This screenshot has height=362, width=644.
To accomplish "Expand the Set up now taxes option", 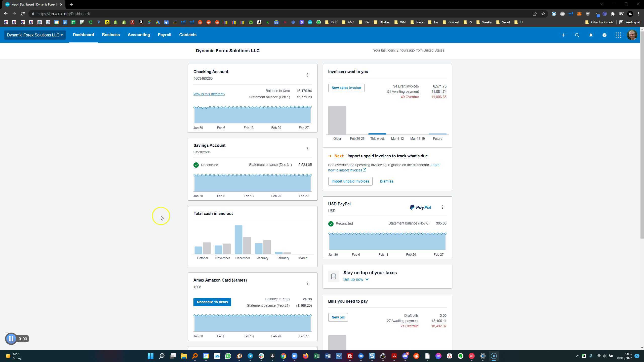I will 355,279.
